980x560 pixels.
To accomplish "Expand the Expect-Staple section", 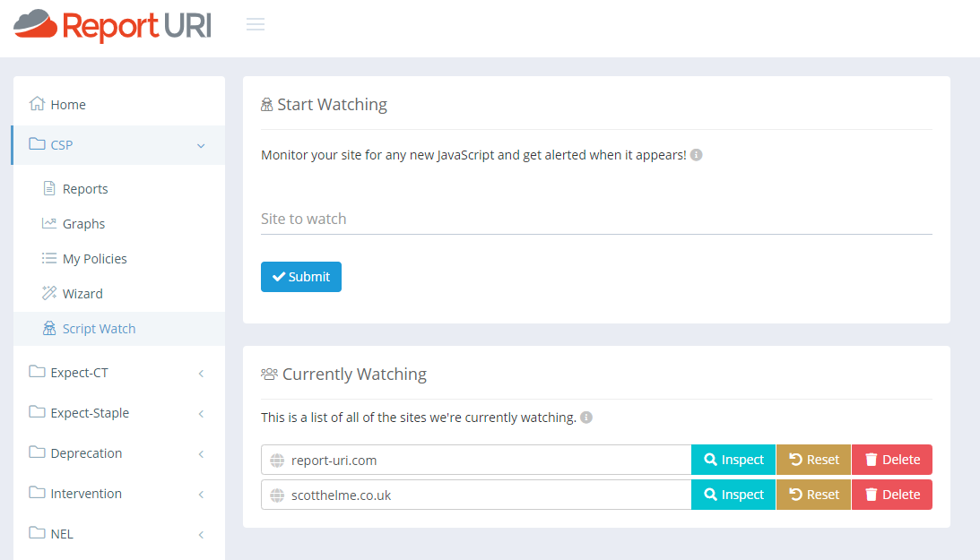I will 201,413.
